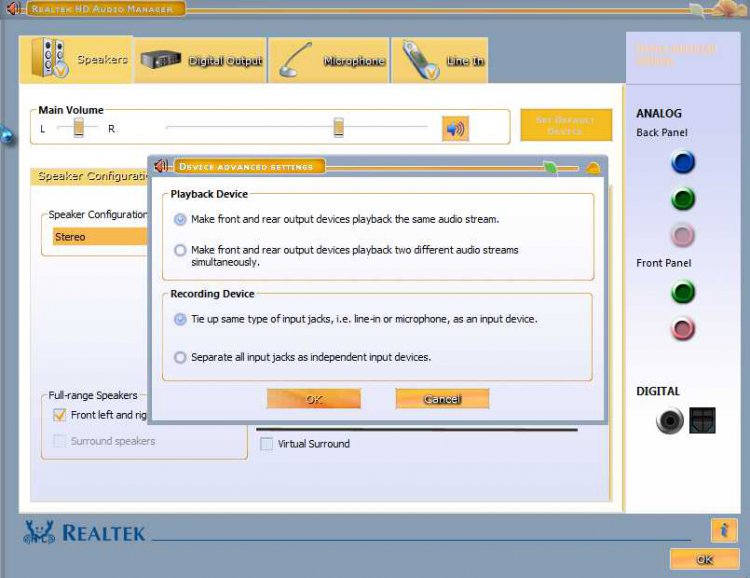The height and width of the screenshot is (578, 750).
Task: Click the speaker icon in dialog title bar
Action: point(161,166)
